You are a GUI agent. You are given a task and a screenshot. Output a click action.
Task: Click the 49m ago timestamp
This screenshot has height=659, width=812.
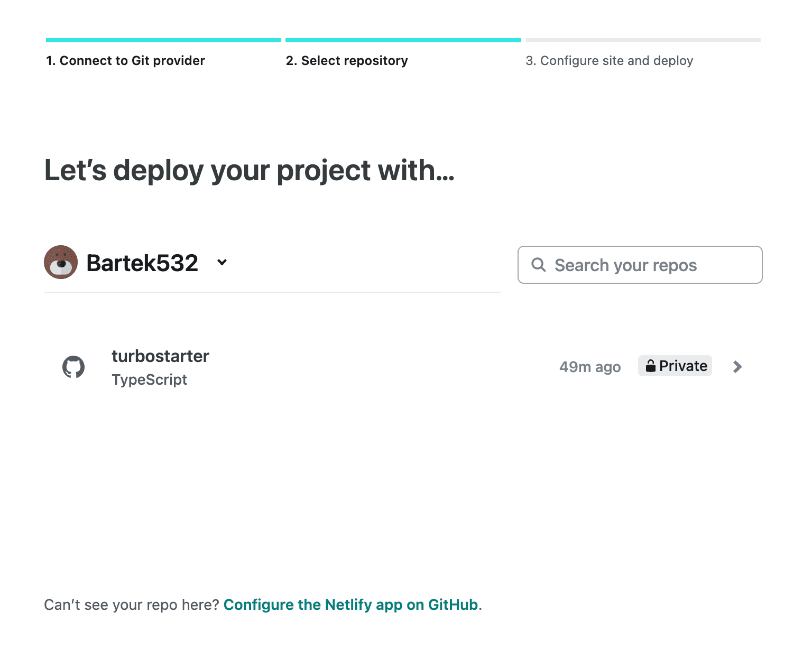coord(590,367)
